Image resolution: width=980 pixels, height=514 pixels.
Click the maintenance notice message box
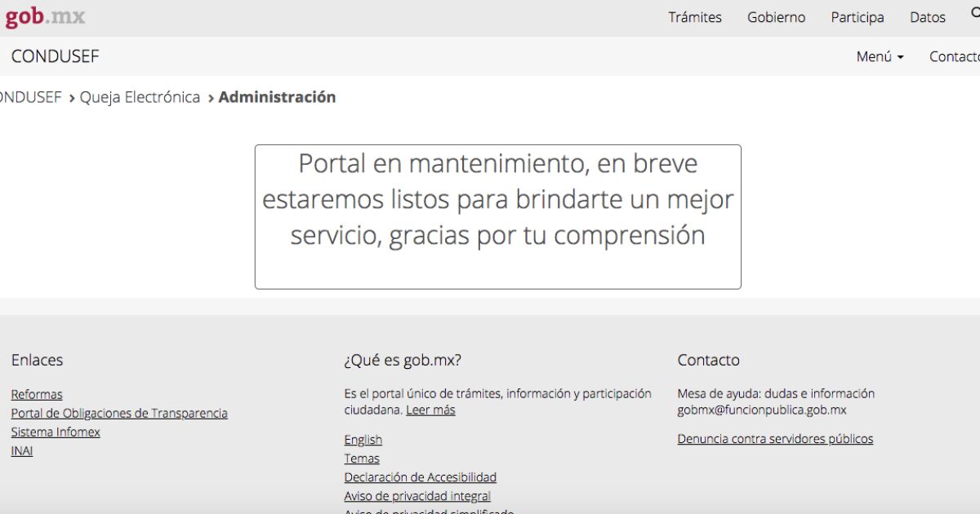pos(498,217)
